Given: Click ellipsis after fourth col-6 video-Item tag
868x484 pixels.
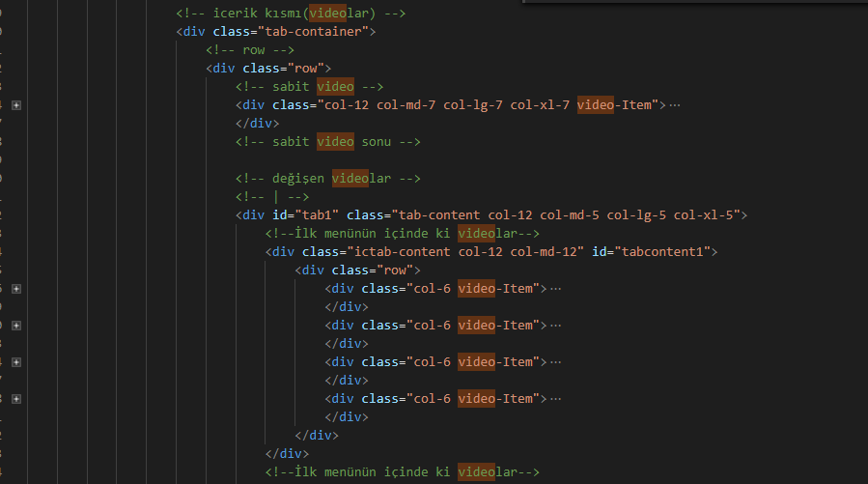Looking at the screenshot, I should (556, 399).
